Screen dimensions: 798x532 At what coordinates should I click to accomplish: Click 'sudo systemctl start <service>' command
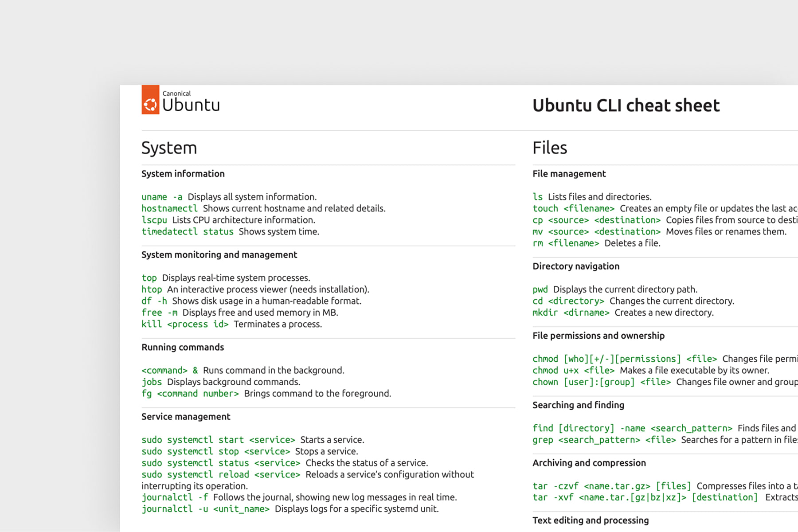218,440
